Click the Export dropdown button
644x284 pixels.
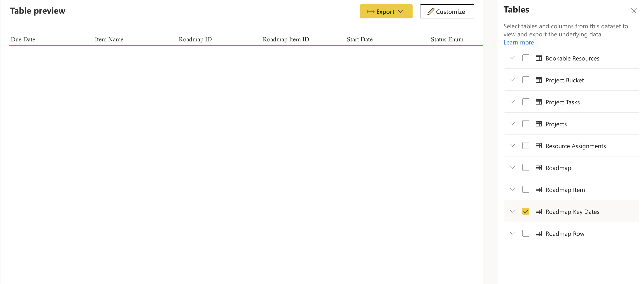386,12
